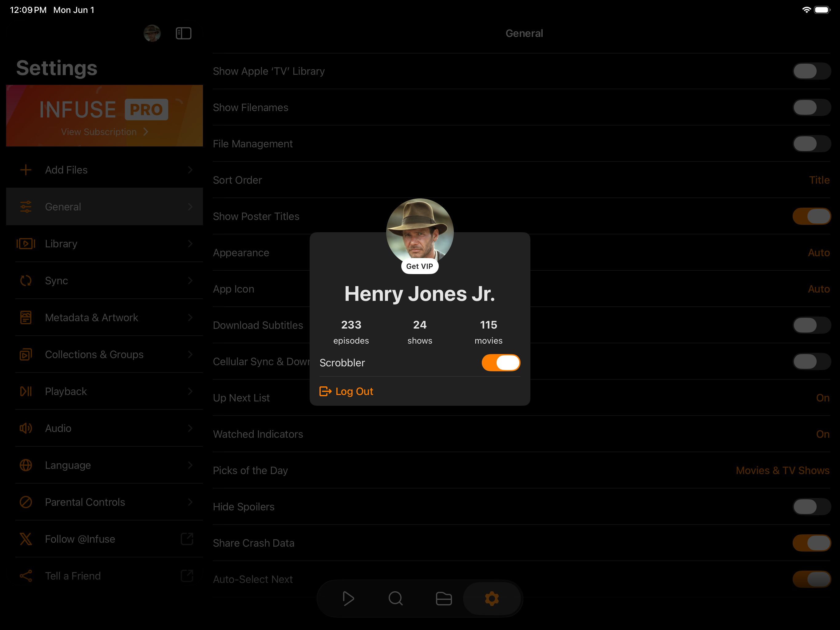Open Sort Order Title value

click(x=819, y=180)
